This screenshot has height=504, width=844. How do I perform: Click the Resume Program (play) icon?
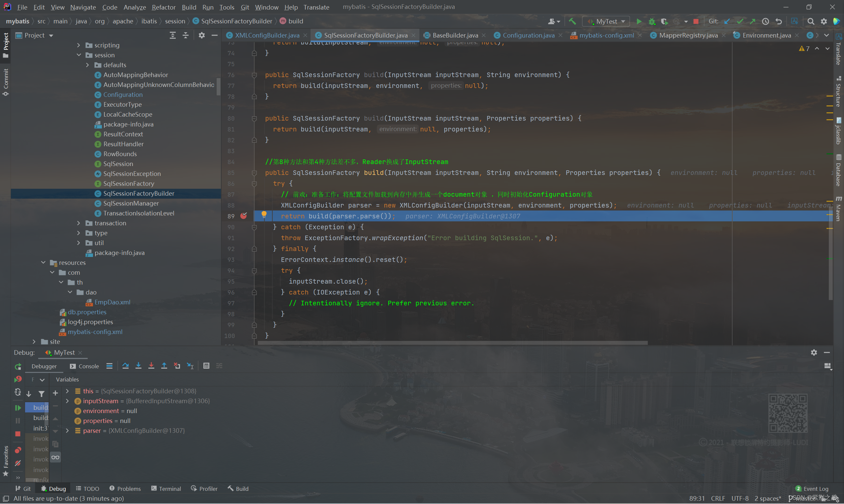tap(18, 408)
